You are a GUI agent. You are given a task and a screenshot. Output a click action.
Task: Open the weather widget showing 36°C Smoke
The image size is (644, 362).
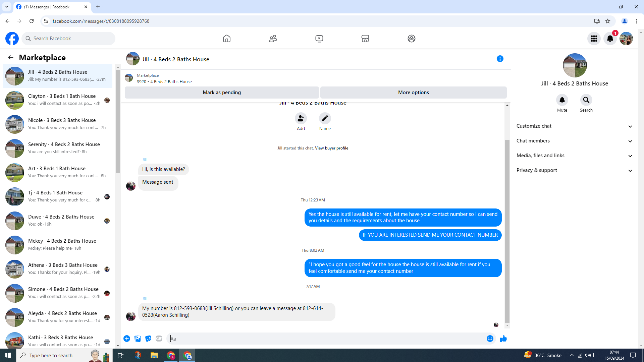[x=543, y=355]
